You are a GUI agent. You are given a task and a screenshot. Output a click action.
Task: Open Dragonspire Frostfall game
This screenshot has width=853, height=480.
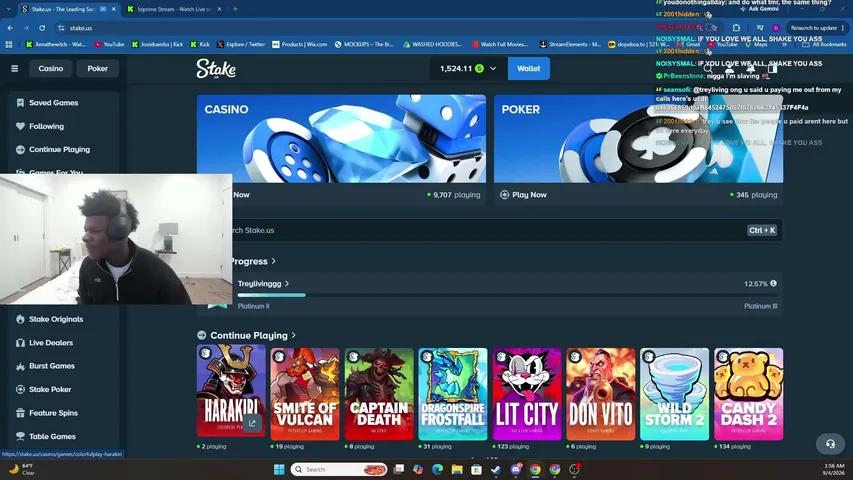pos(453,394)
